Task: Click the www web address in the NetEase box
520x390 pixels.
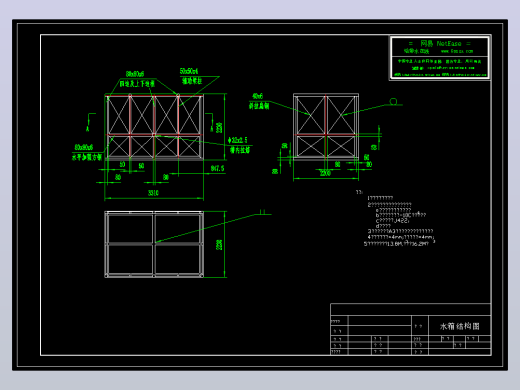Action: click(x=457, y=51)
